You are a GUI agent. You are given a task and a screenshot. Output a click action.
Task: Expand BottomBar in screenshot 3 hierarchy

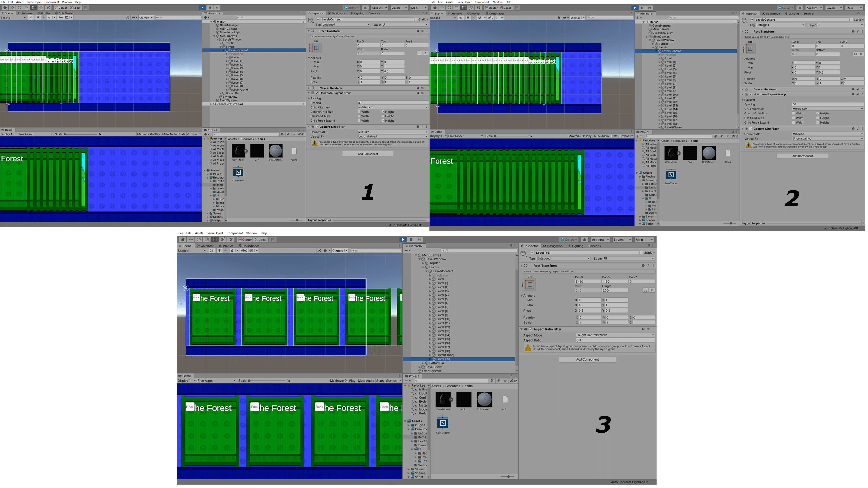click(424, 363)
